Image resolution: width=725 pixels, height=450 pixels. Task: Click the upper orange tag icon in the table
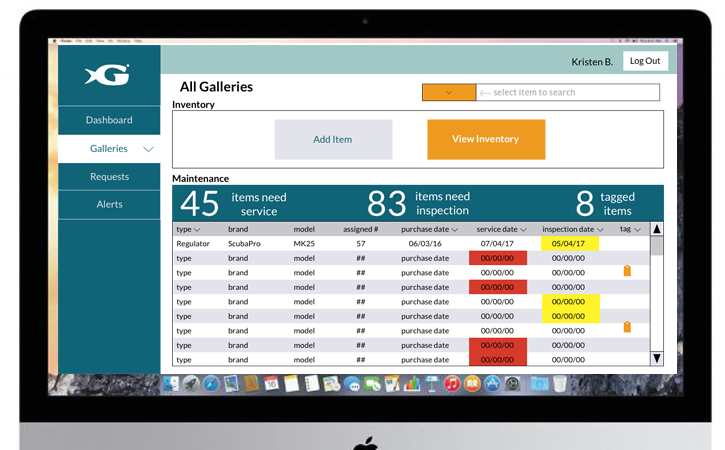[x=627, y=271]
